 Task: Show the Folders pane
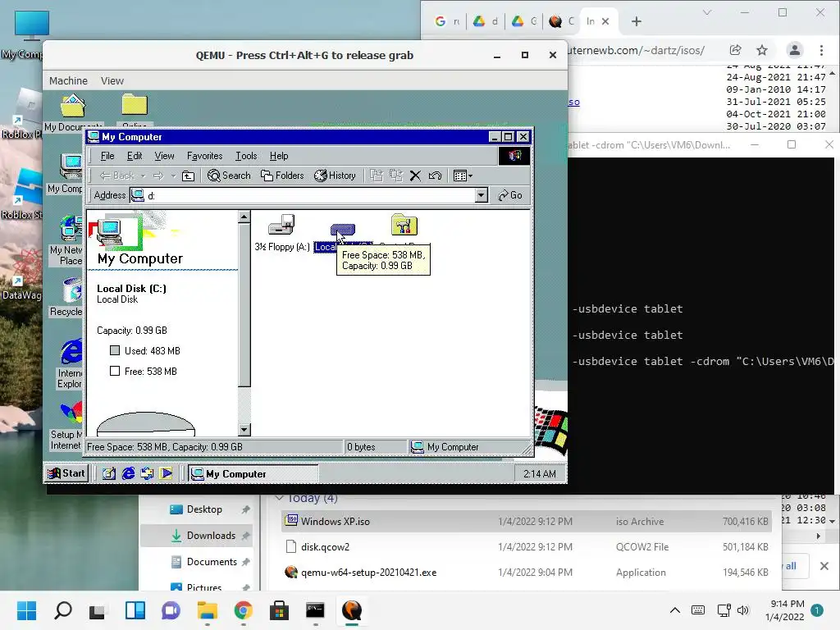(x=282, y=176)
